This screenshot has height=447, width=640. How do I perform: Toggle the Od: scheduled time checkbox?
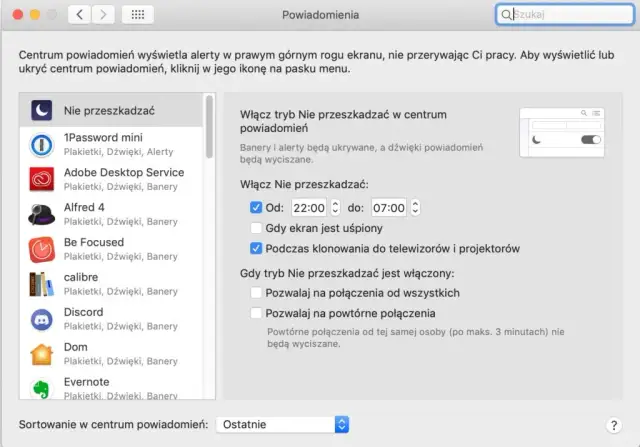click(x=256, y=207)
